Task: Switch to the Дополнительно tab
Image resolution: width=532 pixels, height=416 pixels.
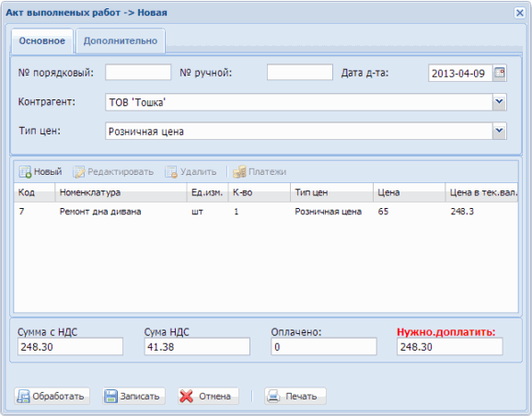Action: pos(121,41)
